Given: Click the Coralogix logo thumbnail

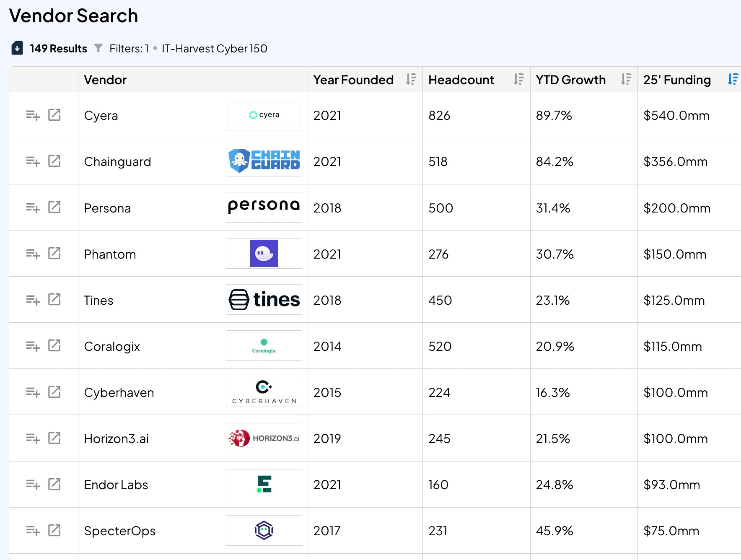Looking at the screenshot, I should pyautogui.click(x=264, y=345).
